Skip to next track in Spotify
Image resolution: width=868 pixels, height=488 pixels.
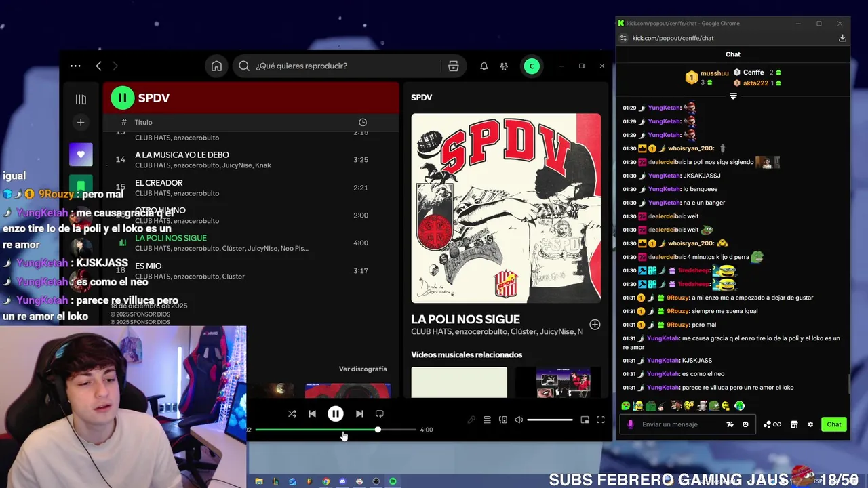(x=359, y=413)
